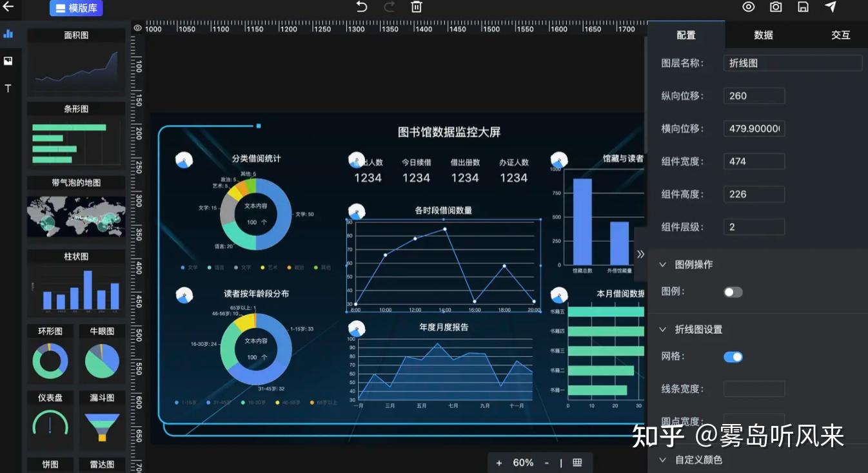Delete selection with the trash icon

417,7
